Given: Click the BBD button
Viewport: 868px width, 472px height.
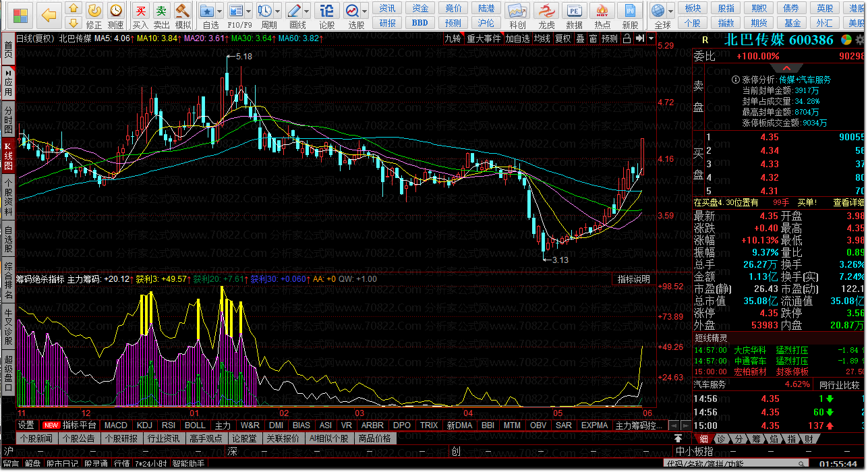Looking at the screenshot, I should click(421, 22).
